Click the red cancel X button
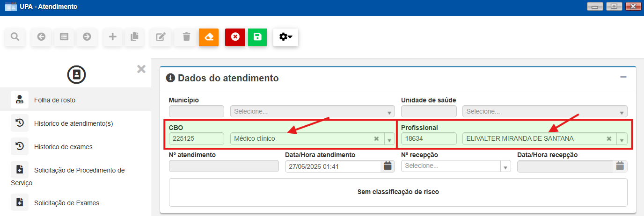Screen dimensions: 644x216 point(235,37)
